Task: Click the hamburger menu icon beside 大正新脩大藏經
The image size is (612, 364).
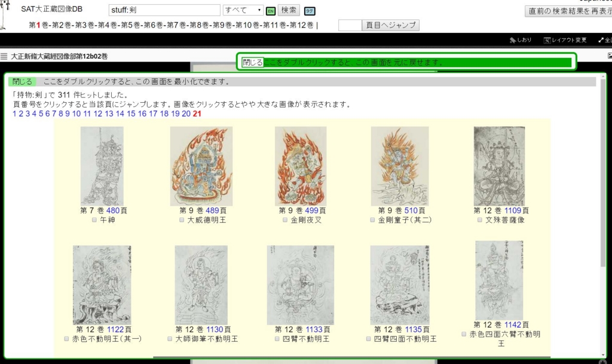Action: pyautogui.click(x=4, y=56)
